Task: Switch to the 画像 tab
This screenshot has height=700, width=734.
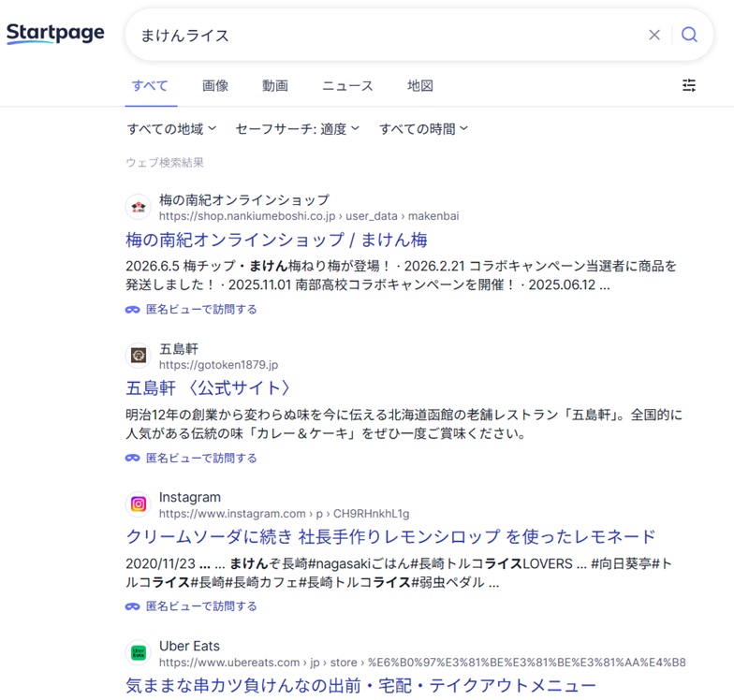Action: 215,86
